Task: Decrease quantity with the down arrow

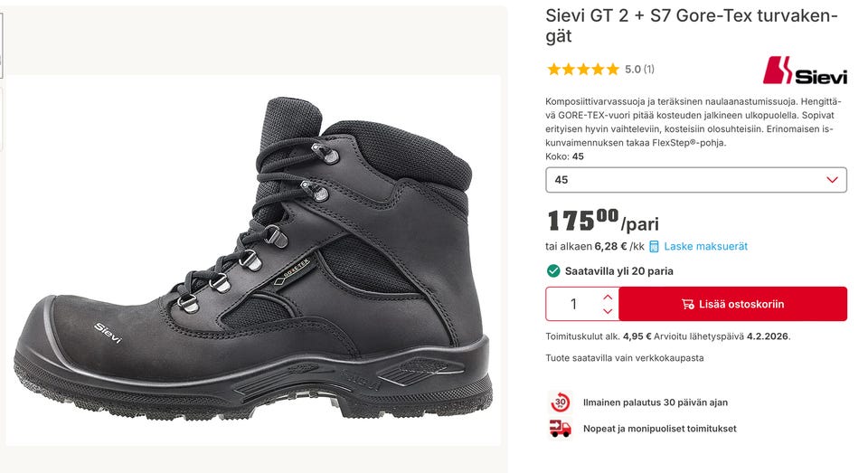Action: (x=608, y=311)
